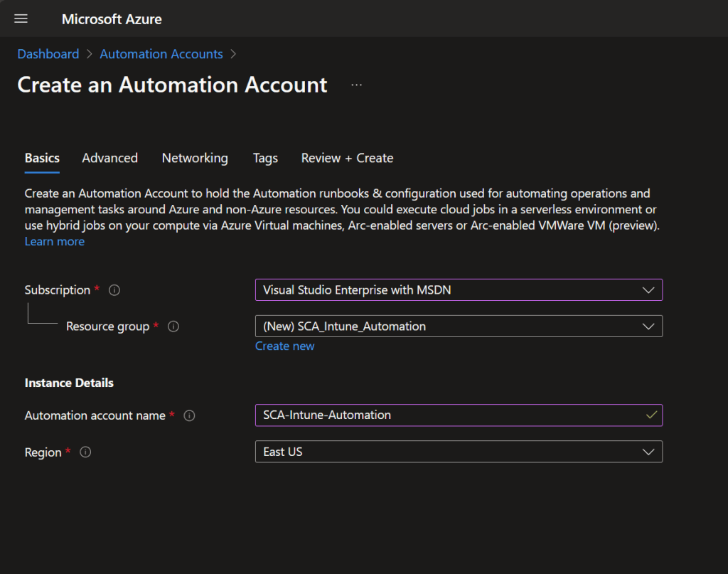
Task: Switch to the Basics tab
Action: point(42,159)
